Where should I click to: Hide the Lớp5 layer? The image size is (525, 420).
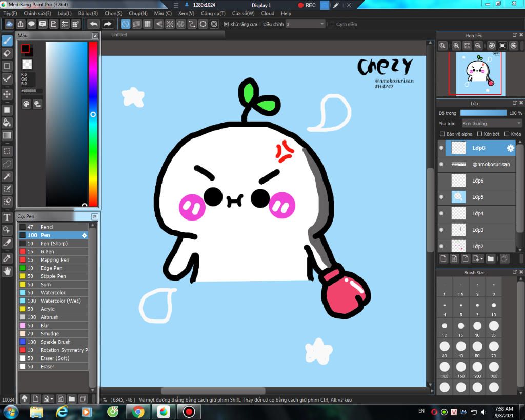[441, 197]
